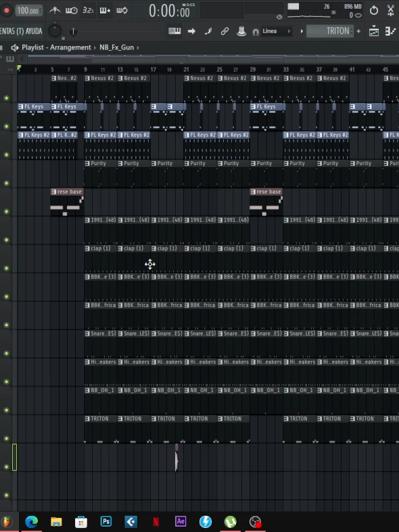The height and width of the screenshot is (532, 399).
Task: Open Netflix from the taskbar
Action: point(156,521)
